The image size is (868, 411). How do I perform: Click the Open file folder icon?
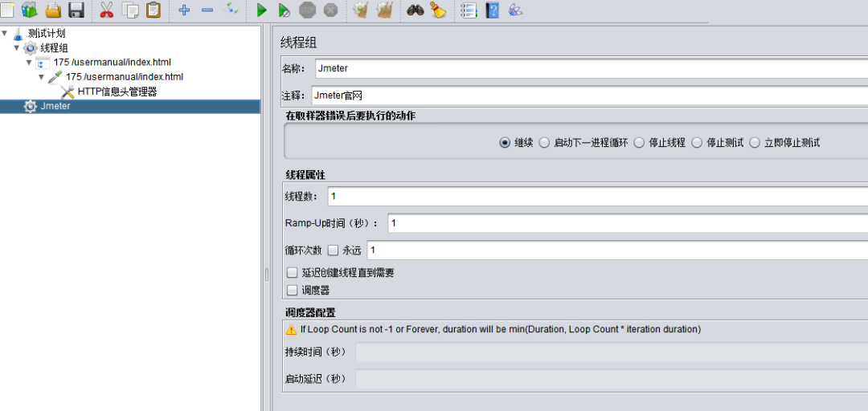tap(53, 10)
